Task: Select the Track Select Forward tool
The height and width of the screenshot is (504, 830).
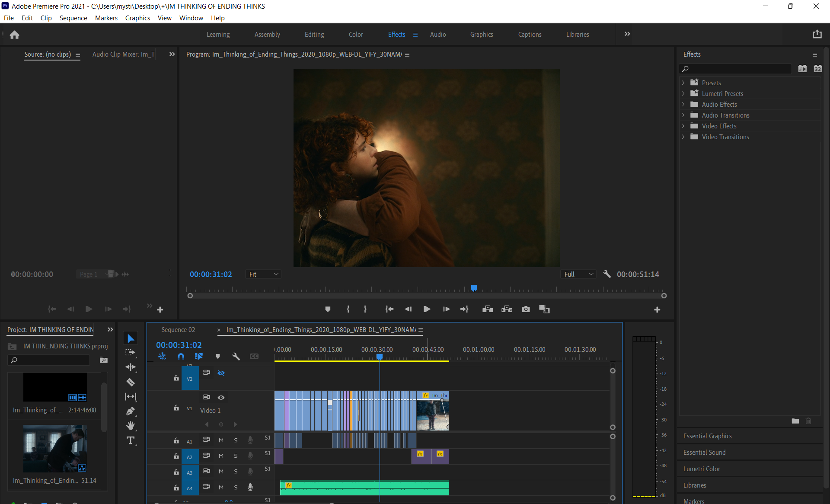Action: [130, 353]
